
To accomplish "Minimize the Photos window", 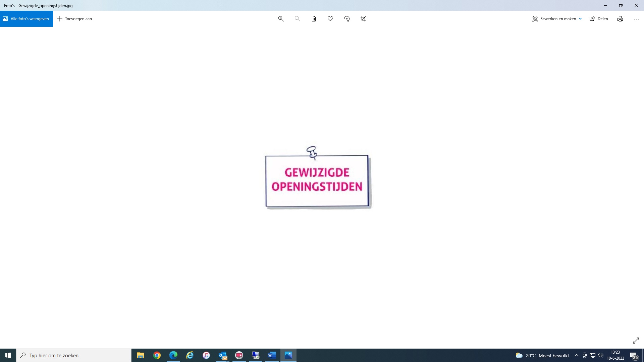I will pyautogui.click(x=605, y=5).
